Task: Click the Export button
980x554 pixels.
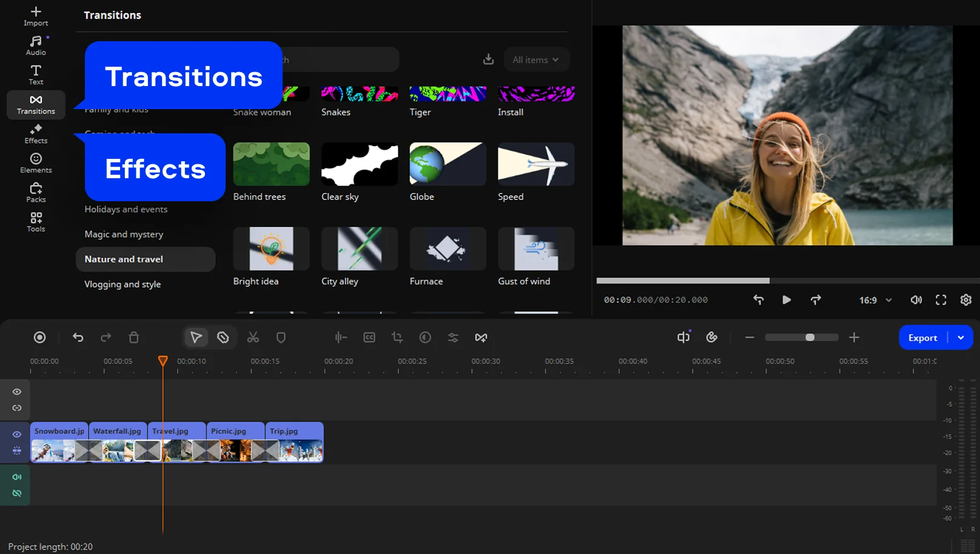Action: click(922, 338)
